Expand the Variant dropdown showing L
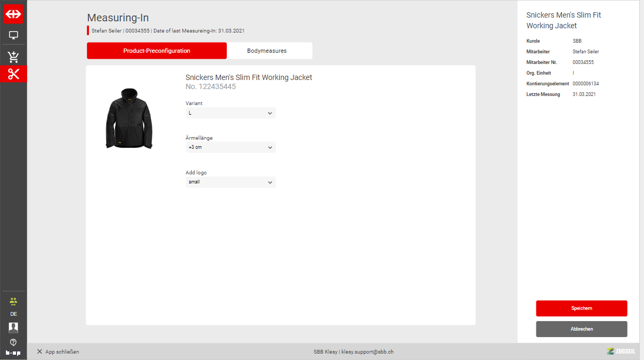The width and height of the screenshot is (644, 360). coord(231,113)
